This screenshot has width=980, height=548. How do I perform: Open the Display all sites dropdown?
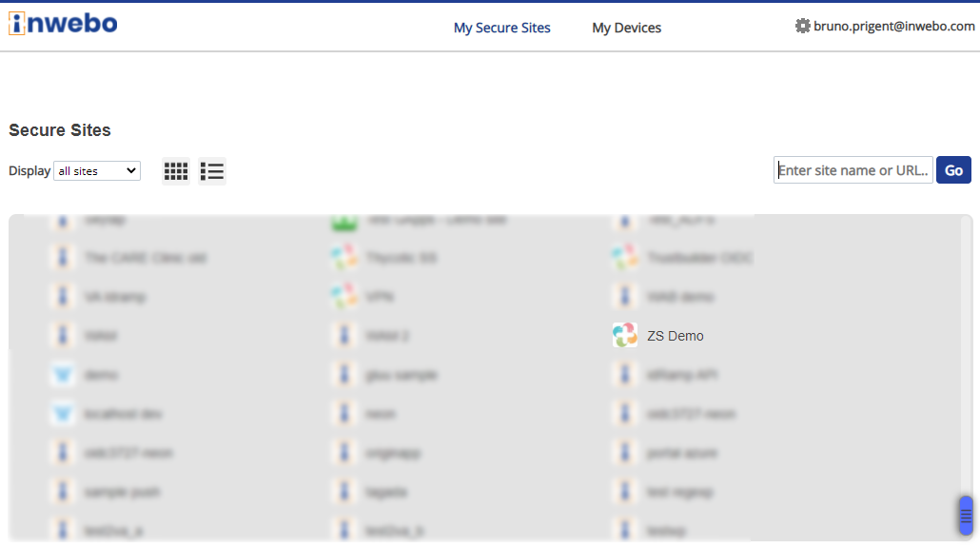click(x=97, y=171)
